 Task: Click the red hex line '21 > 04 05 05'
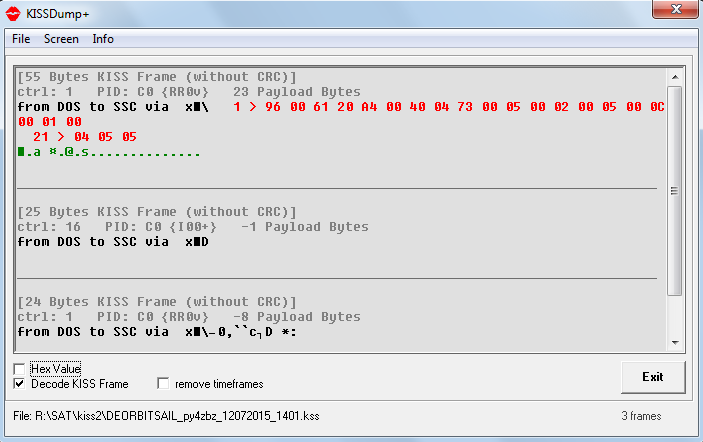click(85, 137)
